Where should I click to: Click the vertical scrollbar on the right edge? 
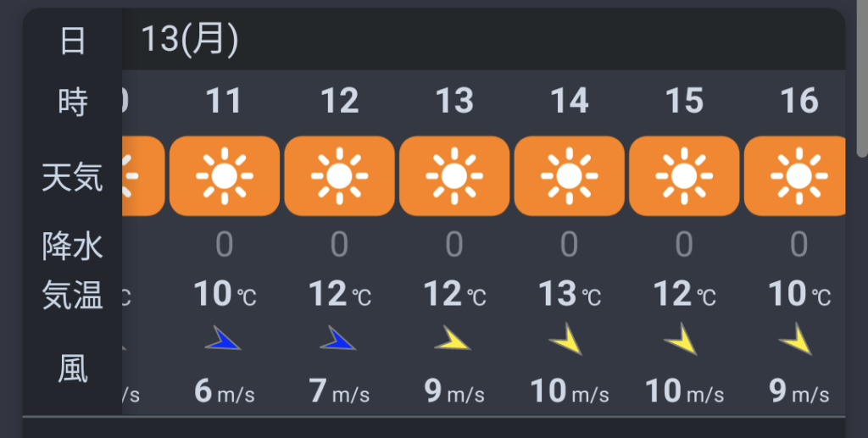[x=862, y=85]
